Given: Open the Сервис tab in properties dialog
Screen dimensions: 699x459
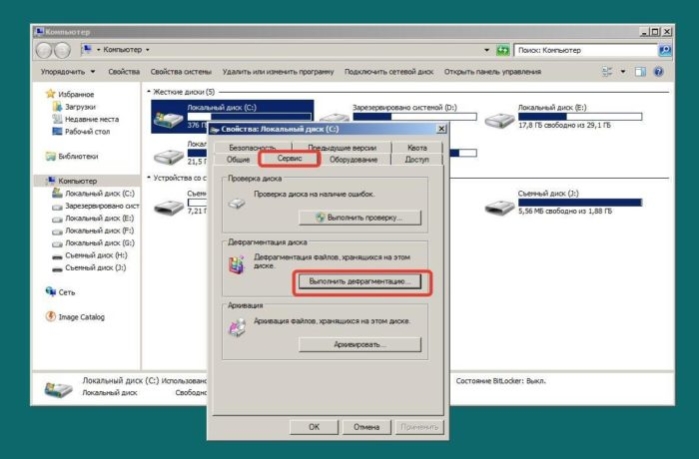Looking at the screenshot, I should click(289, 159).
